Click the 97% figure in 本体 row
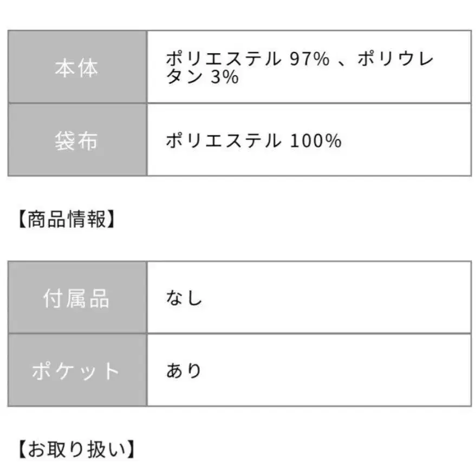 click(x=309, y=58)
